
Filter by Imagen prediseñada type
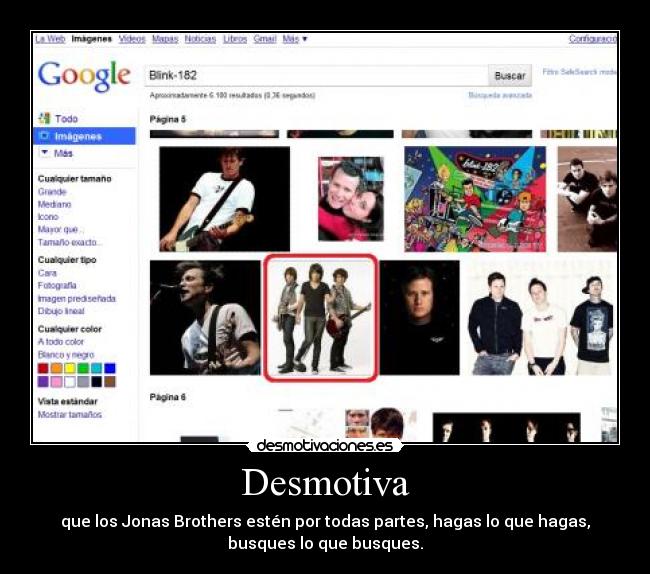pos(77,298)
